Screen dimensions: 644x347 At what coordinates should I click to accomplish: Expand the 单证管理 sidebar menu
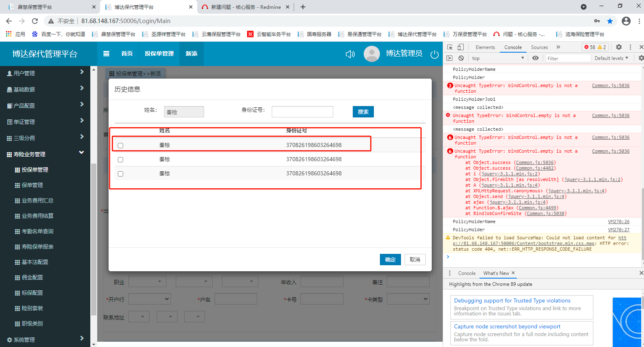[45, 122]
